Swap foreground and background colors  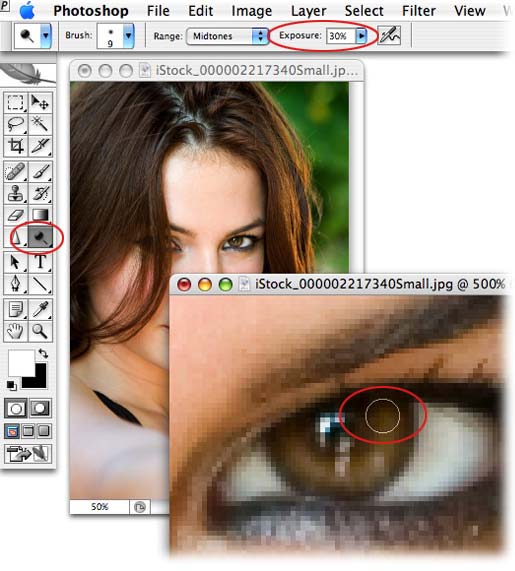pyautogui.click(x=43, y=353)
